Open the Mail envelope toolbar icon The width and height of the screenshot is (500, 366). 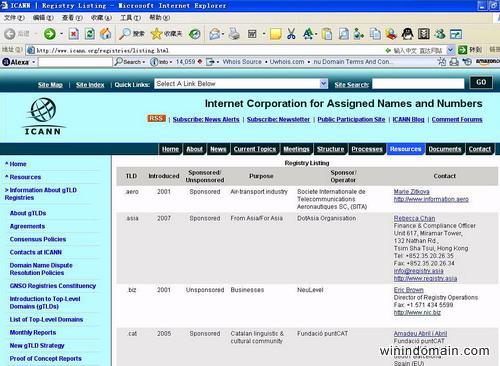point(215,34)
